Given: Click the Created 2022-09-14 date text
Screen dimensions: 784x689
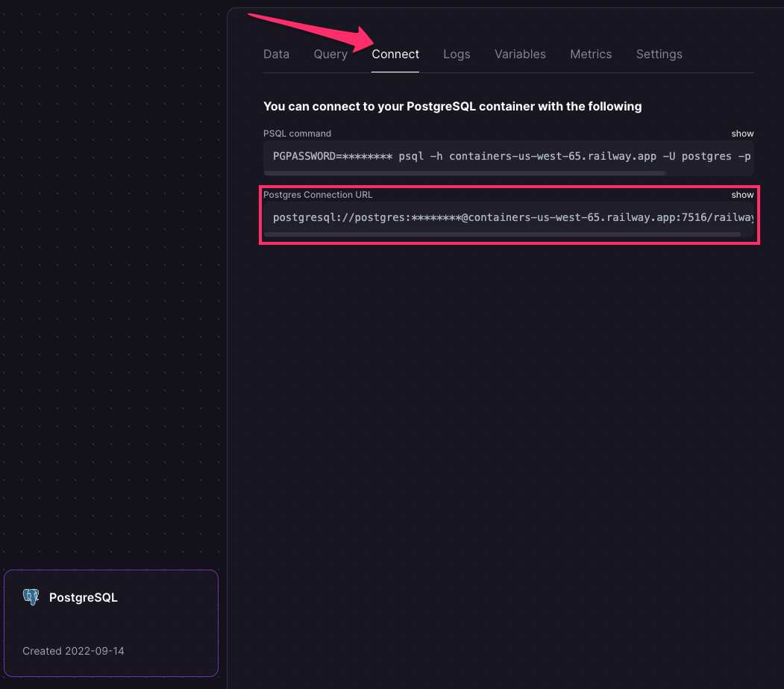Looking at the screenshot, I should [x=72, y=650].
